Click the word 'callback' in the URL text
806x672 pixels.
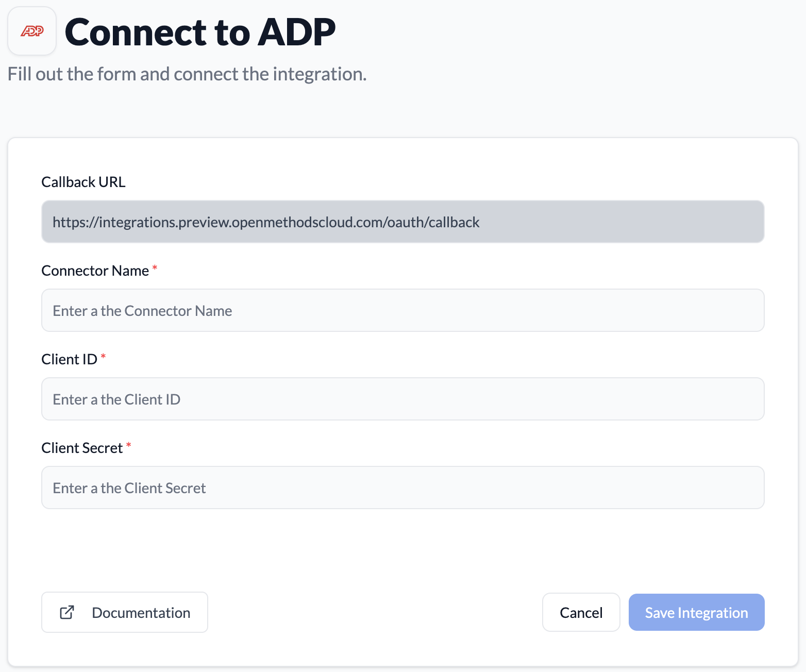454,222
